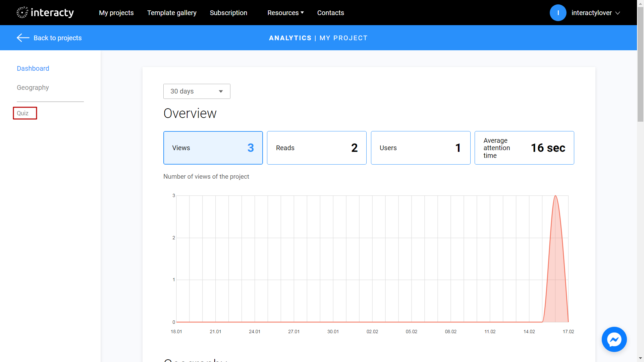Navigate to the Geography section

click(x=33, y=87)
